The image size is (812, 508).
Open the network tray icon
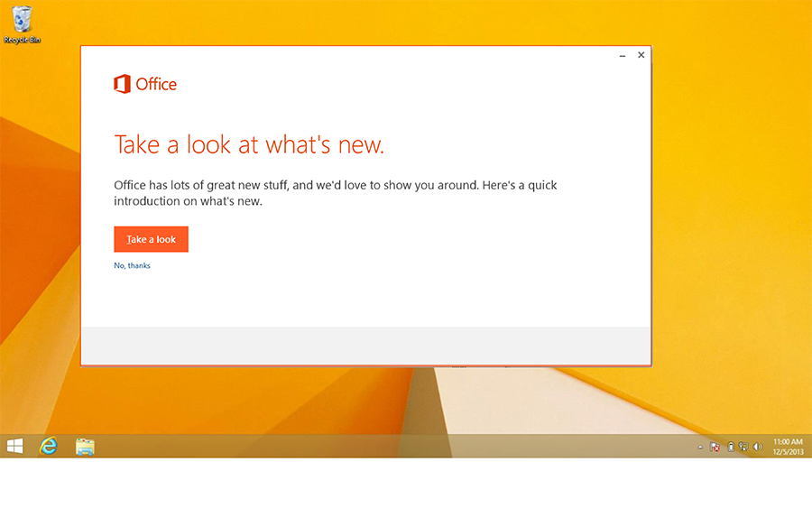743,447
